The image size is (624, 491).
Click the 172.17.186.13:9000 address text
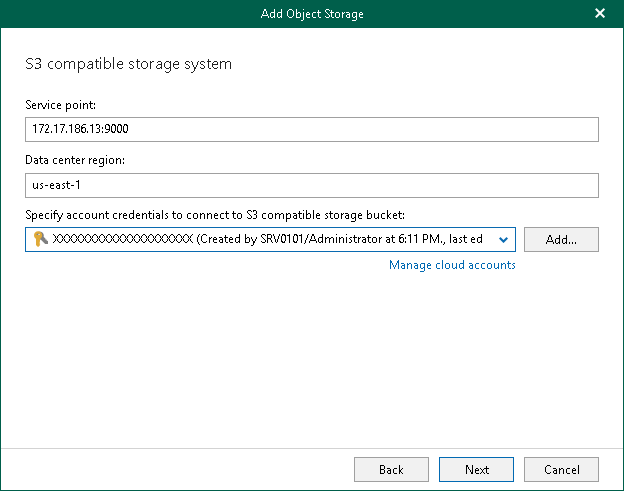[80, 130]
